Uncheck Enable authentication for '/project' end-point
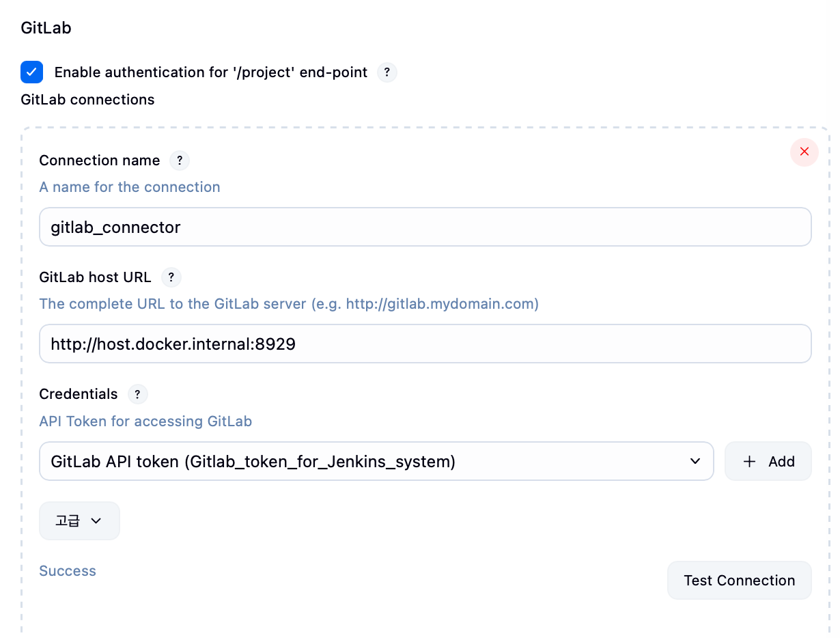Image resolution: width=840 pixels, height=638 pixels. coord(32,72)
